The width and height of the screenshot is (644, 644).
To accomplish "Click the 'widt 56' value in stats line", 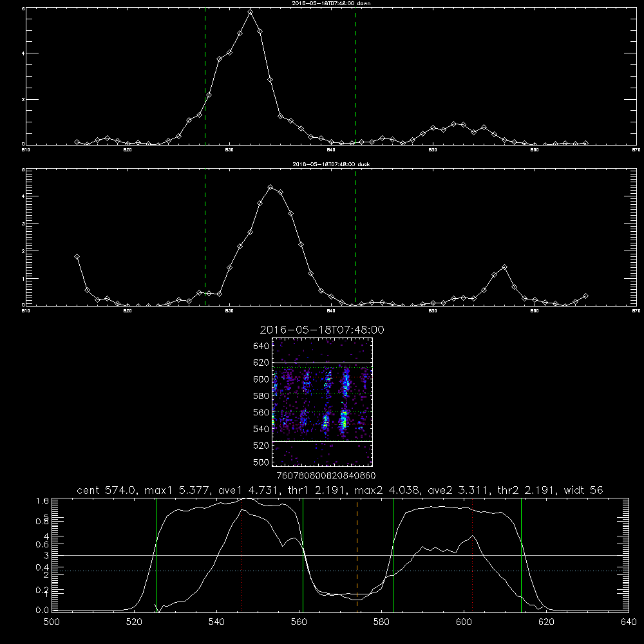I will (583, 490).
